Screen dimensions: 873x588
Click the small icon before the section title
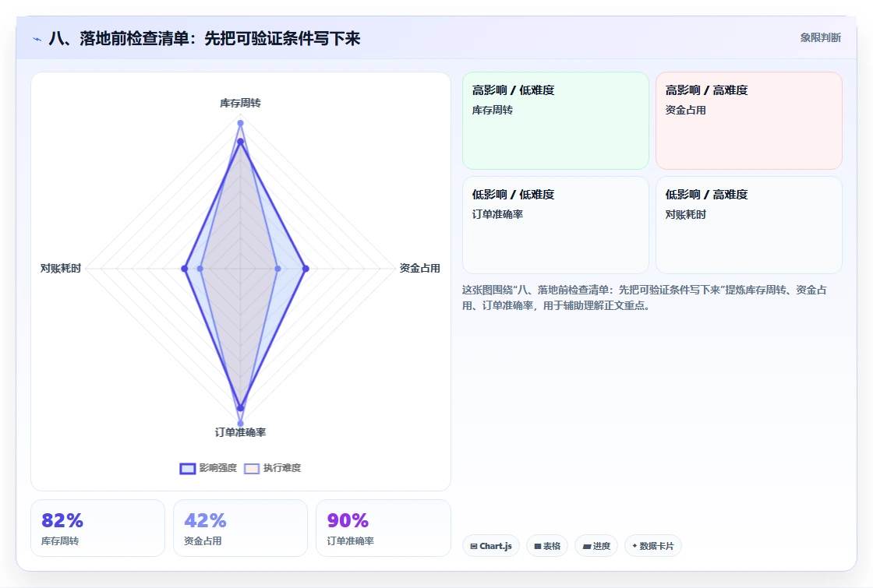pos(37,39)
